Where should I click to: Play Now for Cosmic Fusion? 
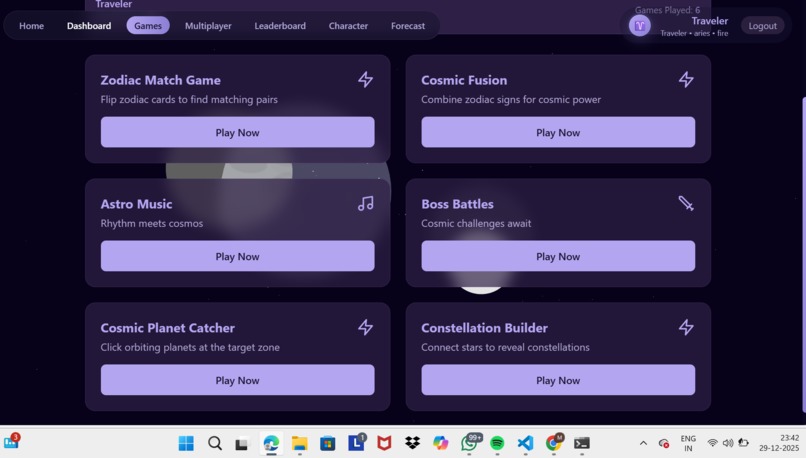pos(558,132)
